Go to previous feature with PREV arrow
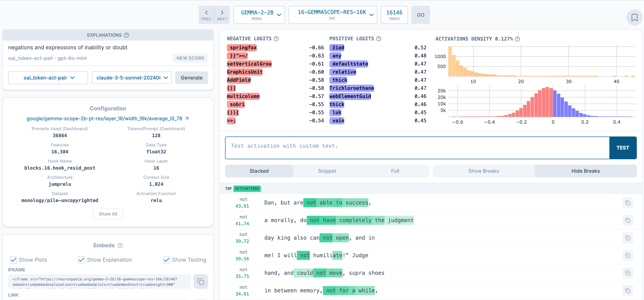644x300 pixels. coord(206,15)
